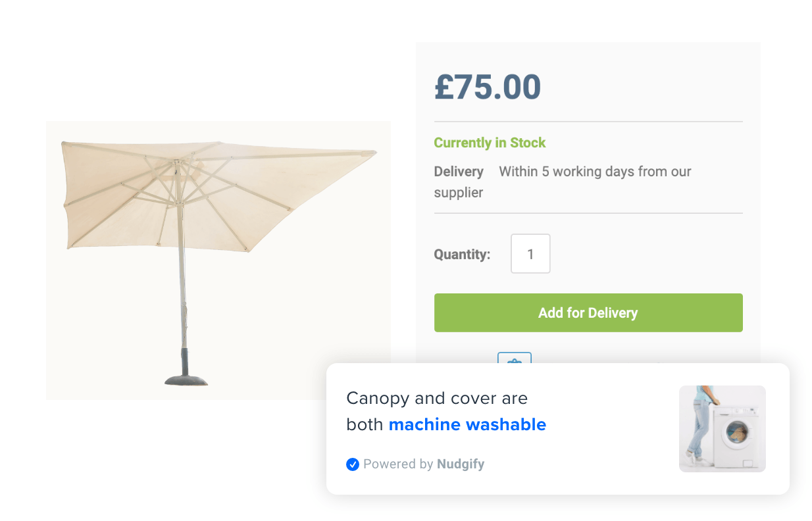Click the Within 5 working days text
Viewport: 812px width, 521px height.
595,172
